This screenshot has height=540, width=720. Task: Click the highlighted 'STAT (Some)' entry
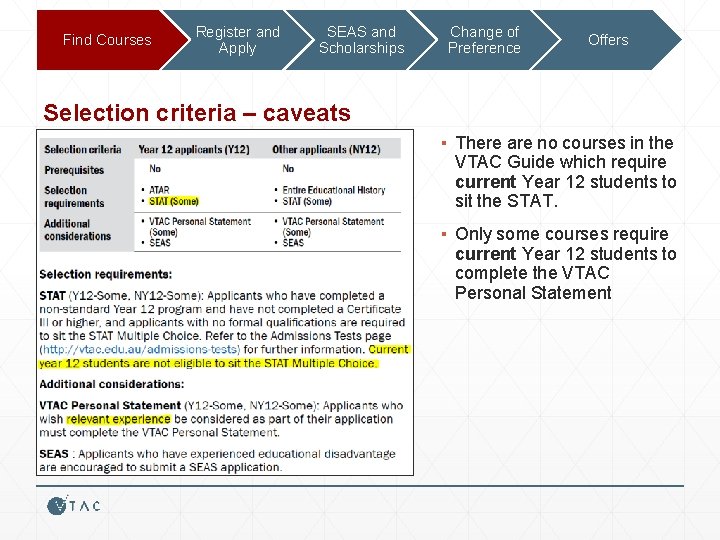(x=174, y=201)
